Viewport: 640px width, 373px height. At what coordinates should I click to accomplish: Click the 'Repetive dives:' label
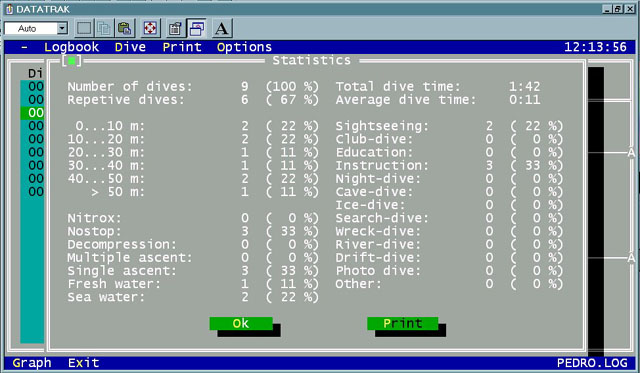coord(126,100)
